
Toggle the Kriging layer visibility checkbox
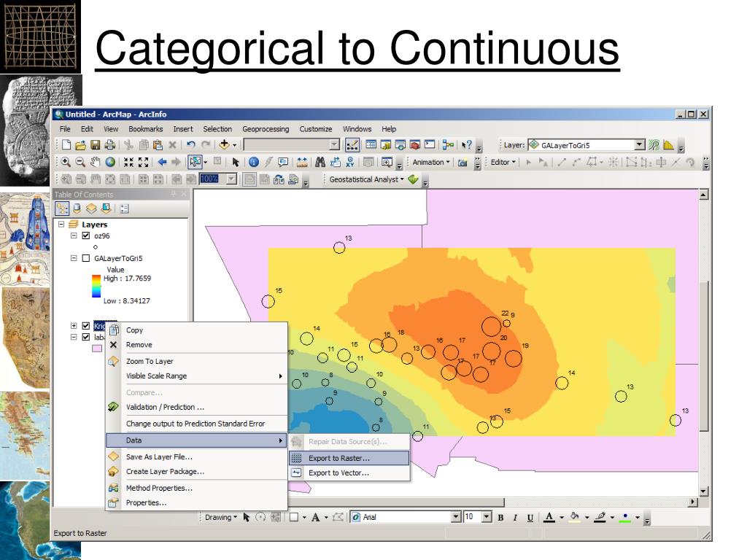point(86,326)
